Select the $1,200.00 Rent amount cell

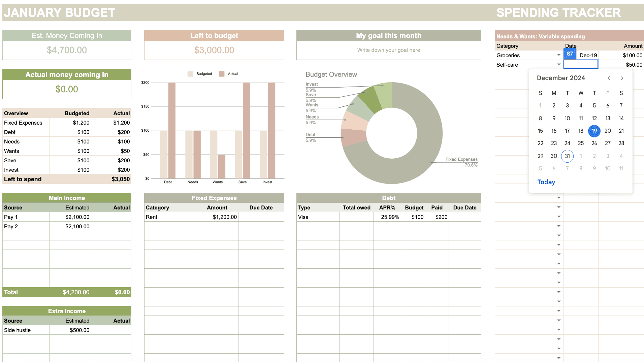point(217,217)
